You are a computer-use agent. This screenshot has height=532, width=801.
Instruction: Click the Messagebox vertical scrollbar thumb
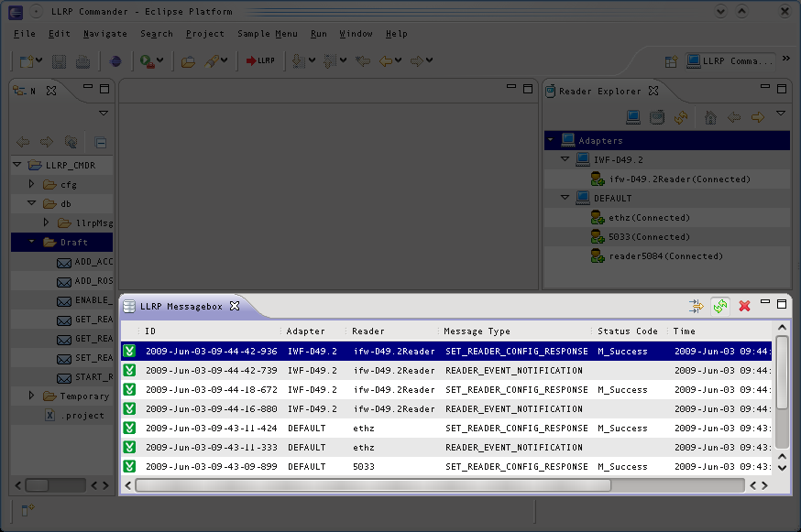[782, 373]
